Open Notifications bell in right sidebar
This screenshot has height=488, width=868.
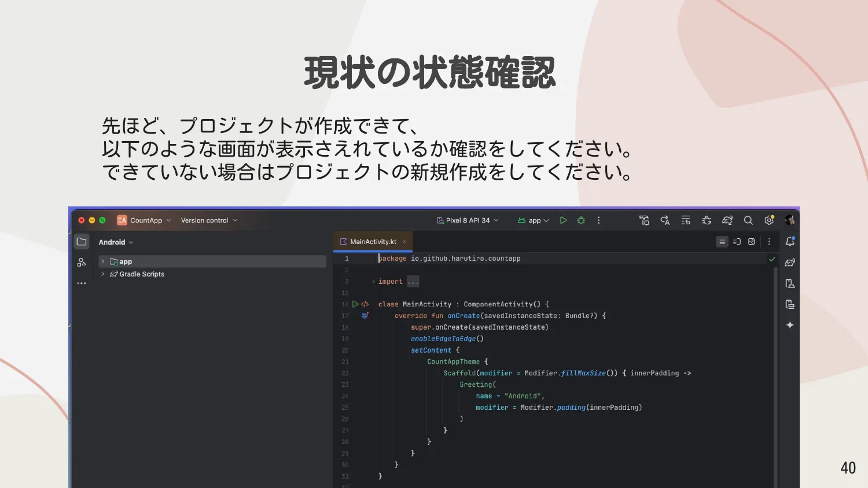pos(790,242)
